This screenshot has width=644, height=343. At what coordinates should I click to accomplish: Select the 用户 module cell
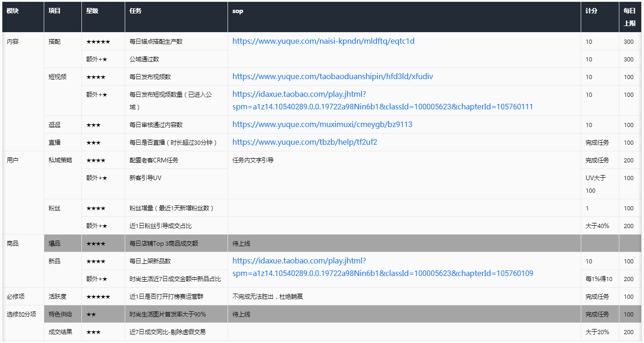[x=9, y=160]
